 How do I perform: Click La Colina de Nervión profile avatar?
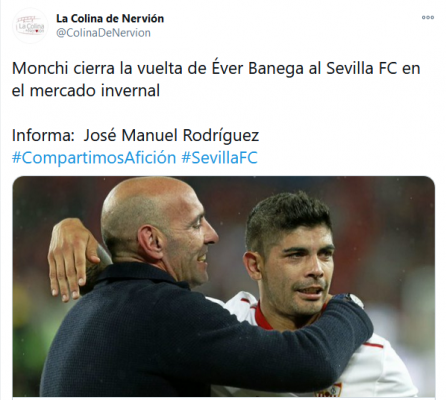pos(30,26)
